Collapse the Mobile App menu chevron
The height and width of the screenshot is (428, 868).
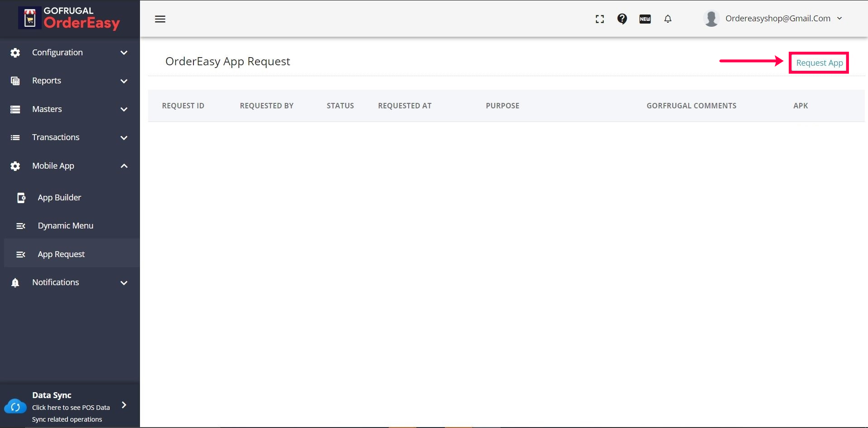(x=124, y=166)
